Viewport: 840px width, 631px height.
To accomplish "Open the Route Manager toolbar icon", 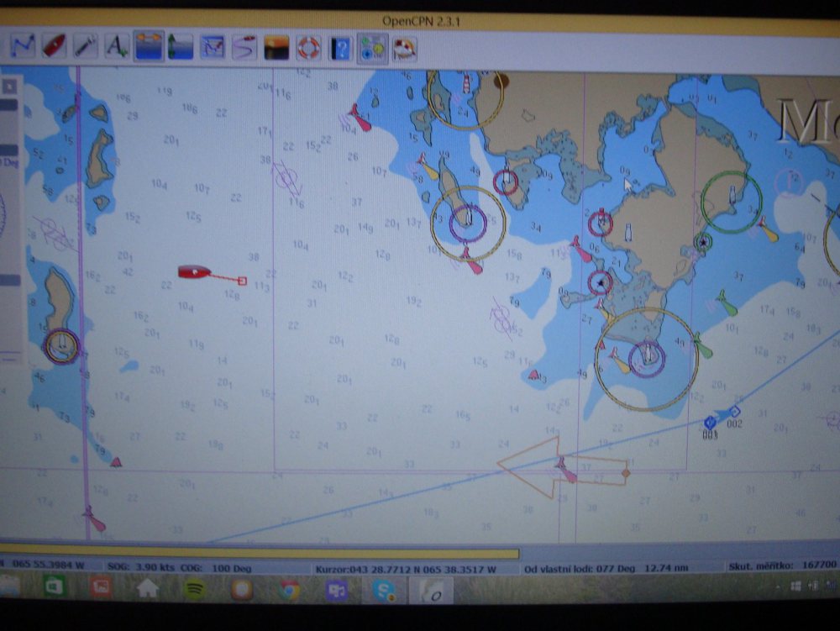I will [244, 47].
